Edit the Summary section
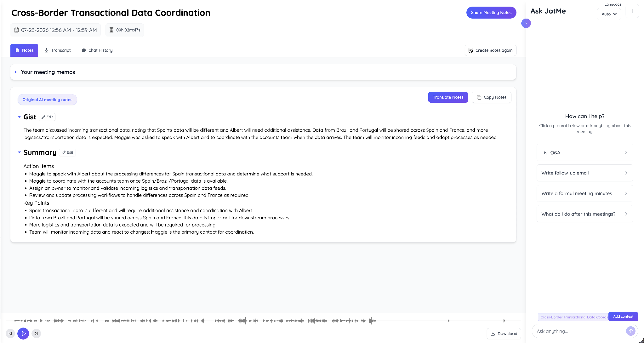644x343 pixels. [67, 152]
